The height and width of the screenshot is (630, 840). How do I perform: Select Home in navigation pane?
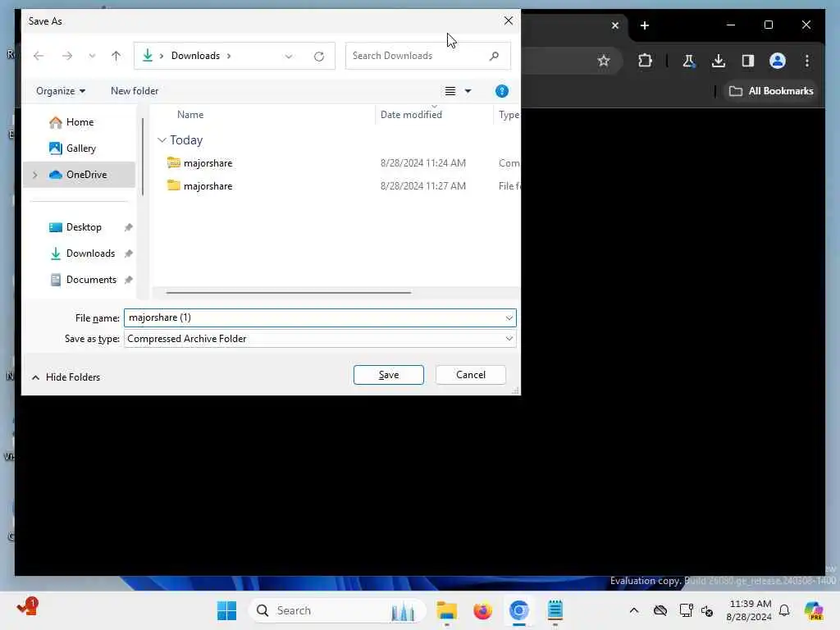click(x=80, y=122)
